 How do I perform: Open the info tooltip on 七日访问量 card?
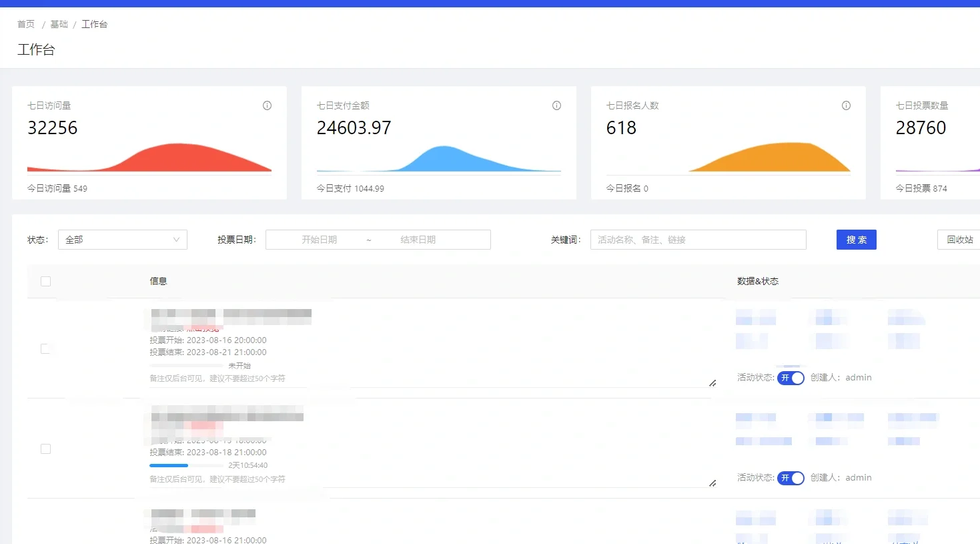coord(267,105)
